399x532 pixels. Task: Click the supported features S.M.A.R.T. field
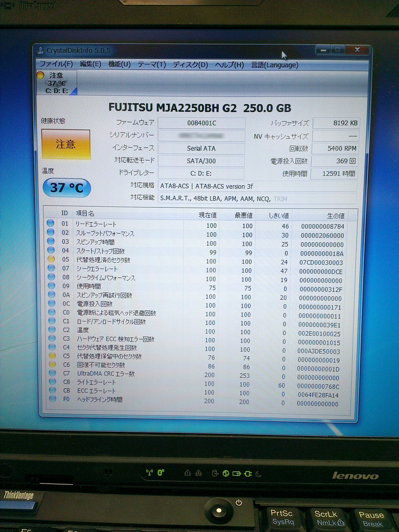(x=257, y=198)
